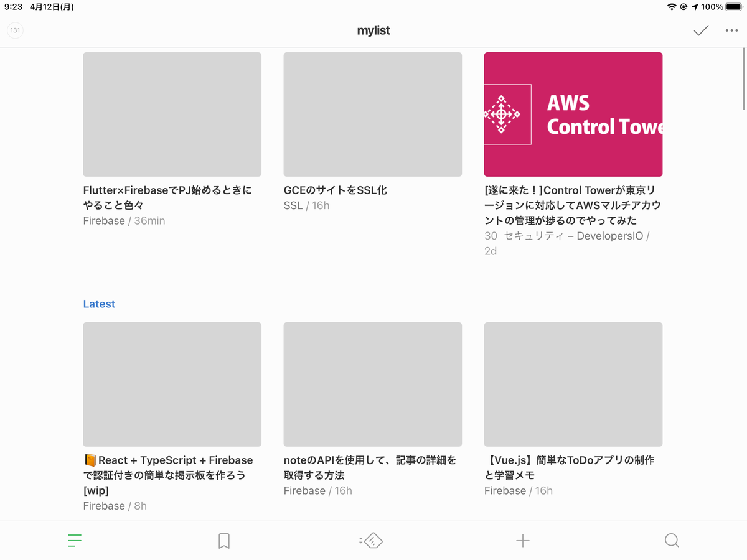Tap the Wi-Fi icon in status bar
Viewport: 747px width, 560px height.
coord(672,7)
